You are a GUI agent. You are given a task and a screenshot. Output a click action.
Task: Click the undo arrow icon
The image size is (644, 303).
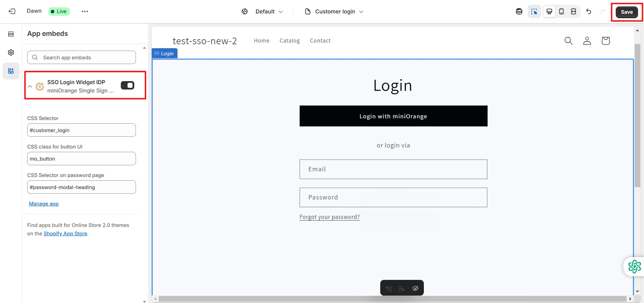(x=589, y=11)
